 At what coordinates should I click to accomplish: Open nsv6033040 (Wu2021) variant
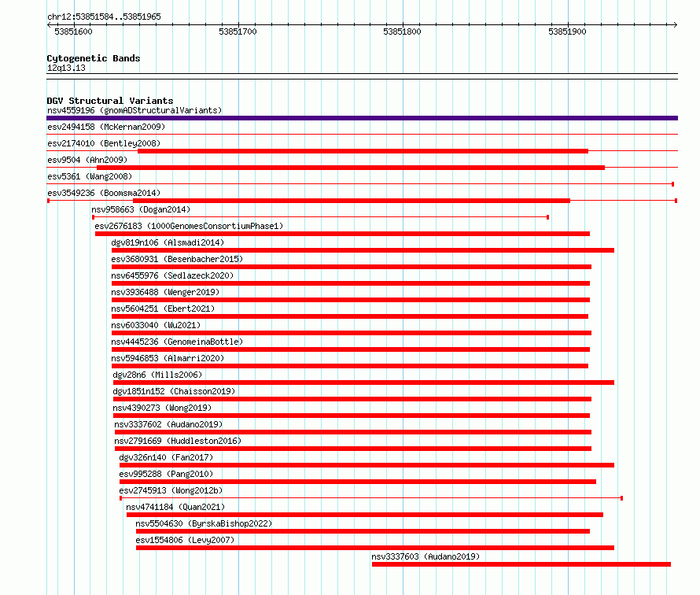pos(156,325)
